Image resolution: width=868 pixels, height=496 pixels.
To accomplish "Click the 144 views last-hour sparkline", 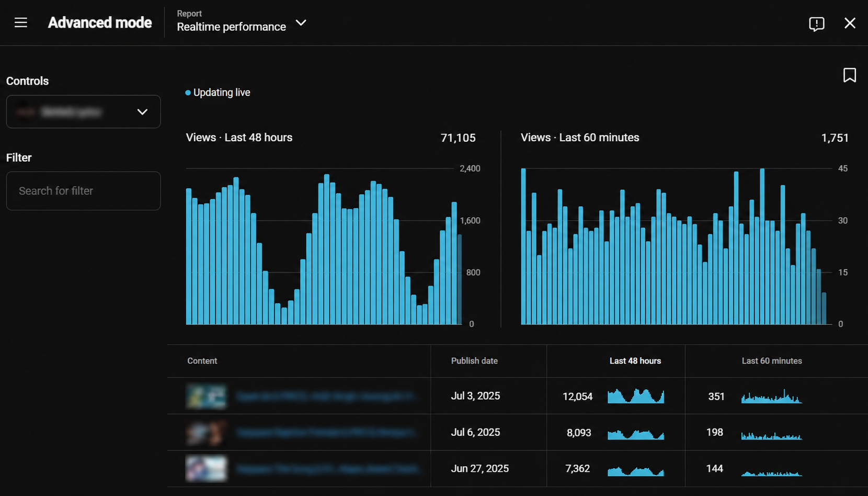I will [771, 473].
